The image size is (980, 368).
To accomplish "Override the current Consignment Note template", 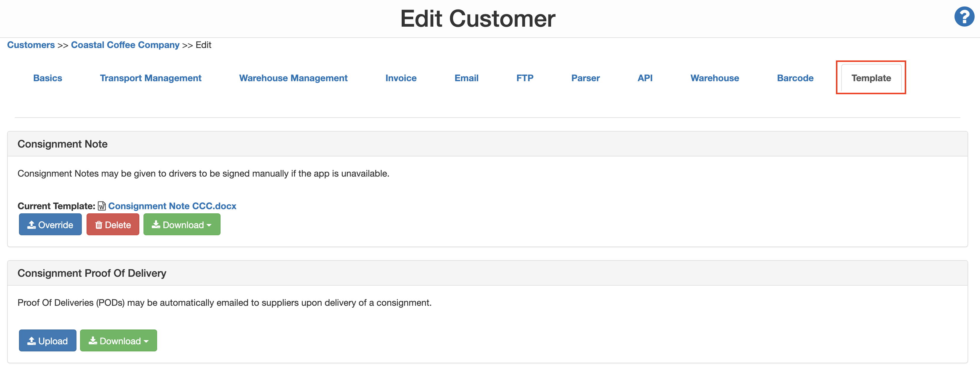I will 50,225.
